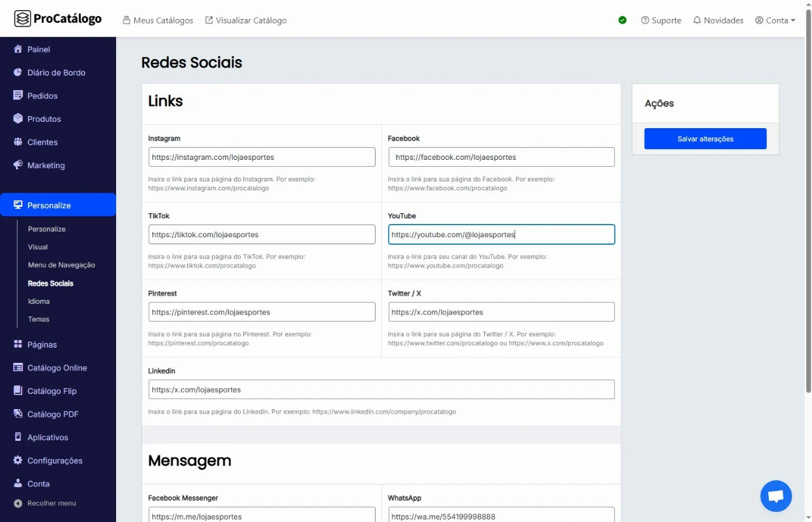This screenshot has width=812, height=522.
Task: Open Novidades notifications
Action: [x=718, y=20]
